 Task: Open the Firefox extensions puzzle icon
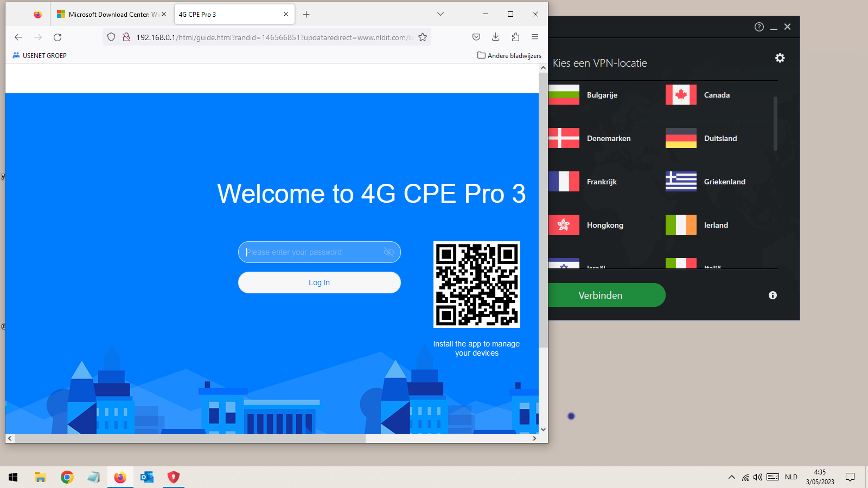pyautogui.click(x=515, y=37)
